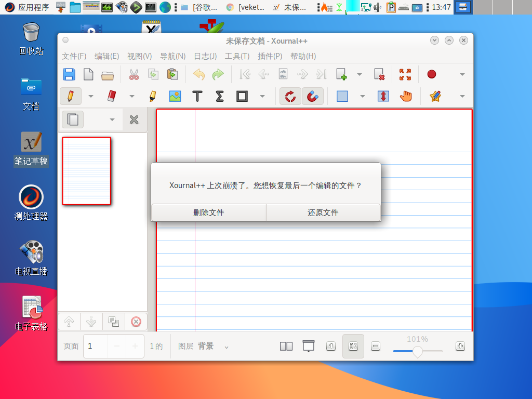Screen dimensions: 532x399
Task: Open the new-page options dropdown arrow
Action: point(360,74)
